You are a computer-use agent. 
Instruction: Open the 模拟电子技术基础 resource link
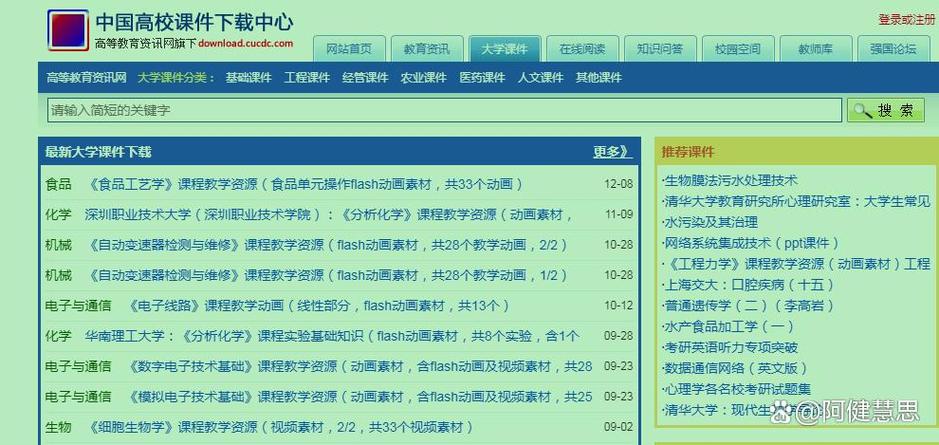(x=359, y=397)
